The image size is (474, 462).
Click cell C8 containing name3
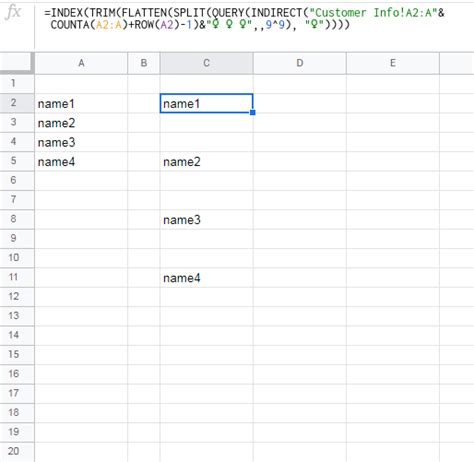tap(206, 220)
